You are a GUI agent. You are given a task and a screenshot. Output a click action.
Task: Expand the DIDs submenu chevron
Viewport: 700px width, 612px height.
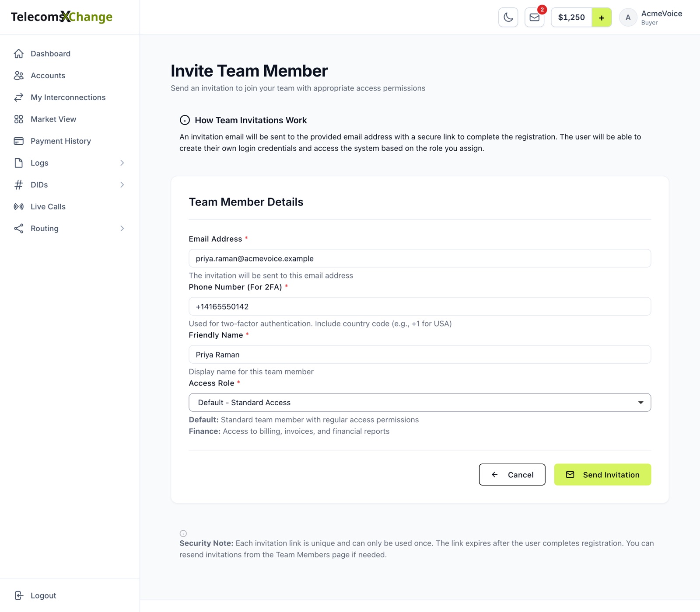click(122, 184)
